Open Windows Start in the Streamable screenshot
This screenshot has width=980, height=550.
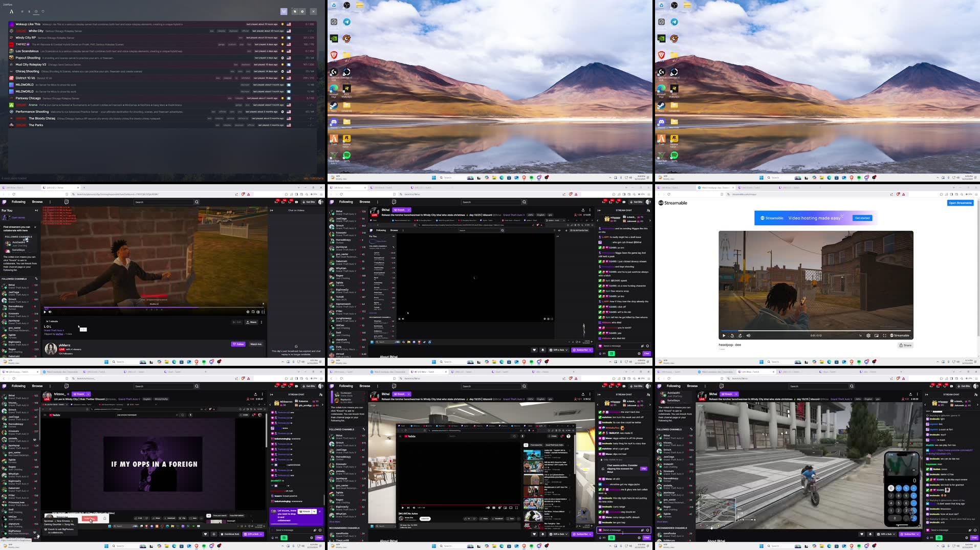click(761, 362)
